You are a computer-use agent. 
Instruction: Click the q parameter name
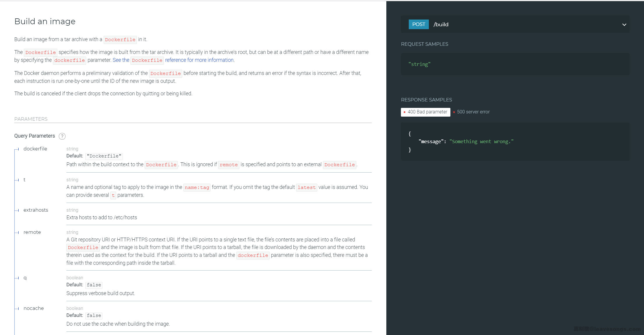(x=25, y=278)
